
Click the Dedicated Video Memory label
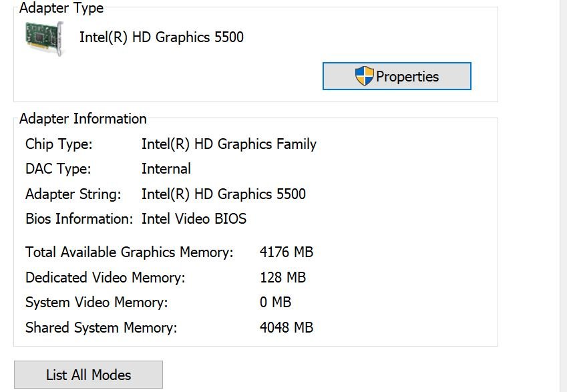pos(106,278)
